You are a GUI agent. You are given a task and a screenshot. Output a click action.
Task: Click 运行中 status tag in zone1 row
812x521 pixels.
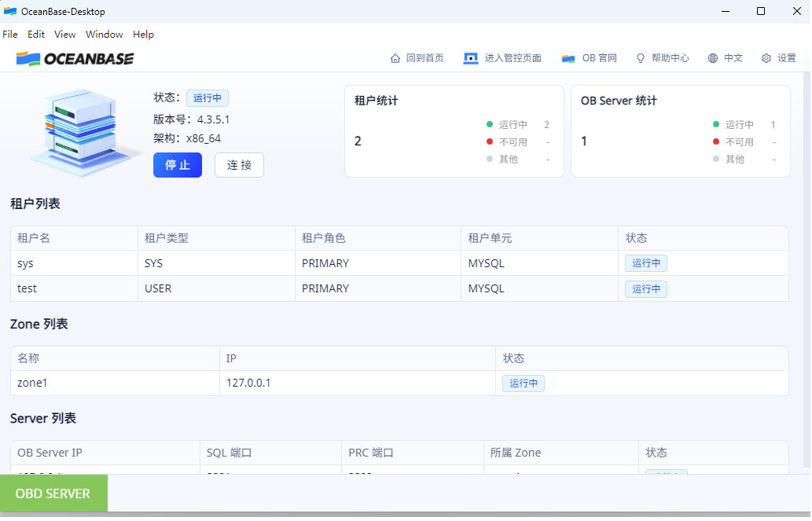click(523, 383)
